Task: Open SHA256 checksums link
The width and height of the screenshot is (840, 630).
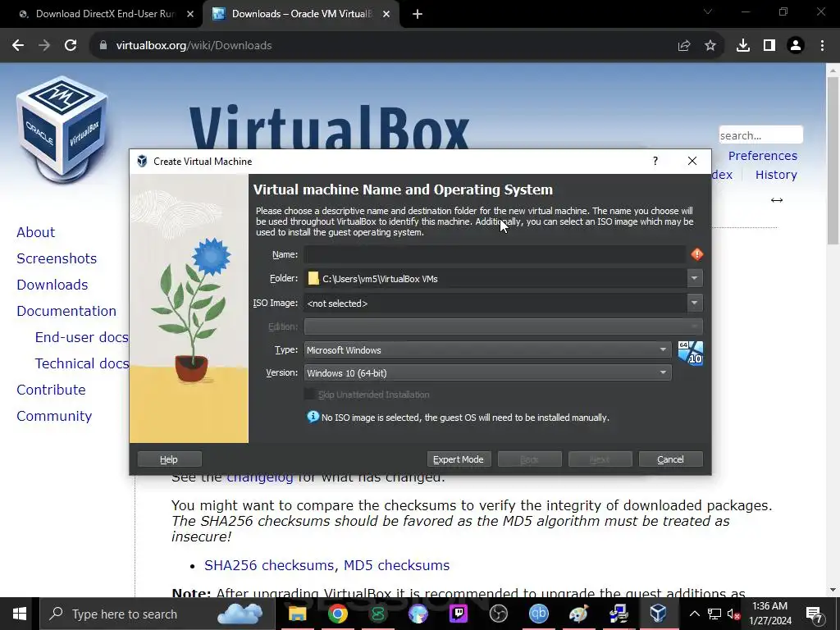Action: pyautogui.click(x=269, y=565)
